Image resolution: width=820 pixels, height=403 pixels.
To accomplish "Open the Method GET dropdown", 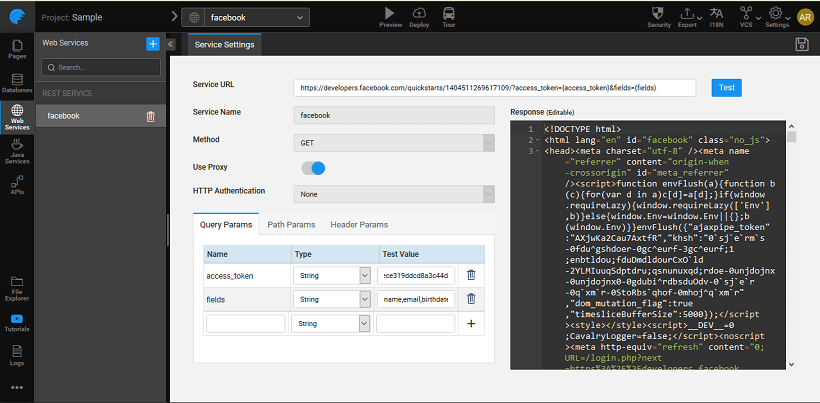I will [x=393, y=143].
